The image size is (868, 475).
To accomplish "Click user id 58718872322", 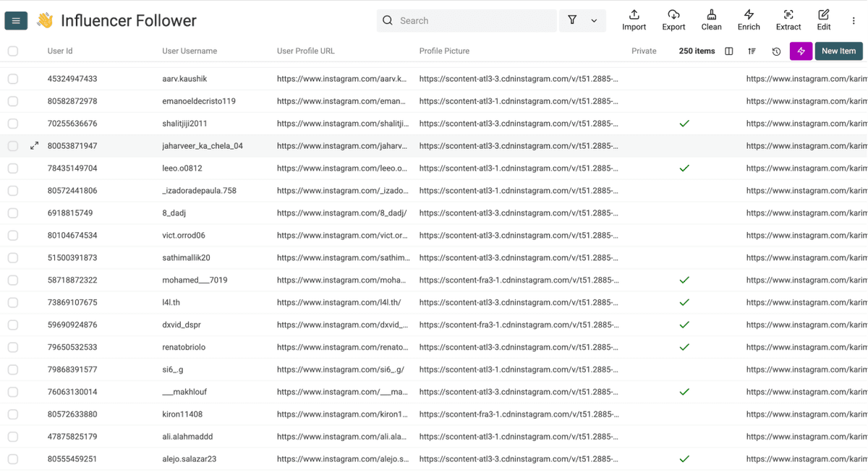I will point(72,280).
